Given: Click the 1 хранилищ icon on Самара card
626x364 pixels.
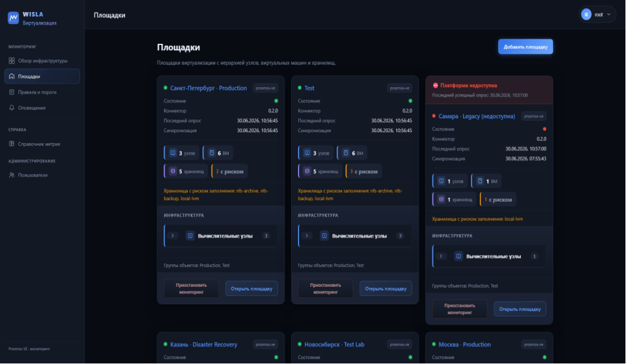Looking at the screenshot, I should click(x=441, y=200).
